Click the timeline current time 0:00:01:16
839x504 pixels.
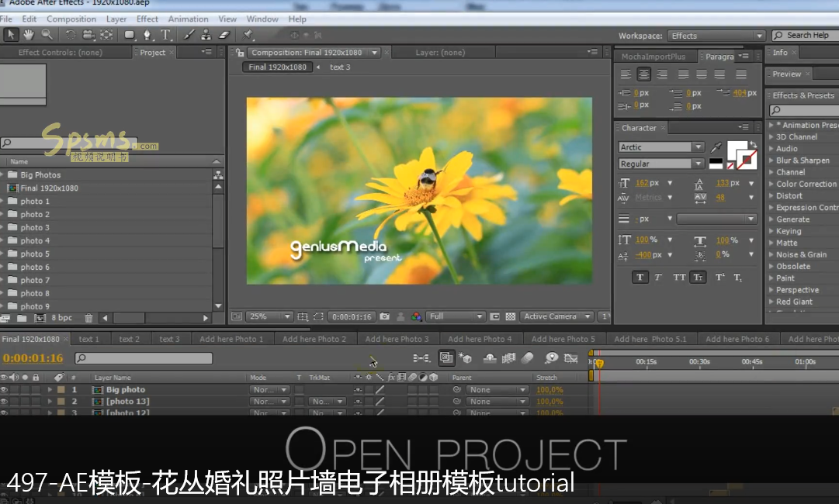tap(33, 358)
